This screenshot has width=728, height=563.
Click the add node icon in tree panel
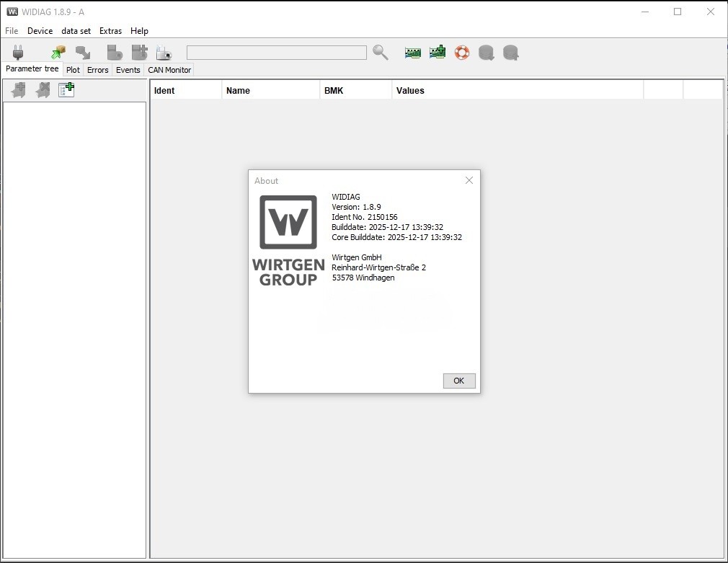pyautogui.click(x=19, y=89)
